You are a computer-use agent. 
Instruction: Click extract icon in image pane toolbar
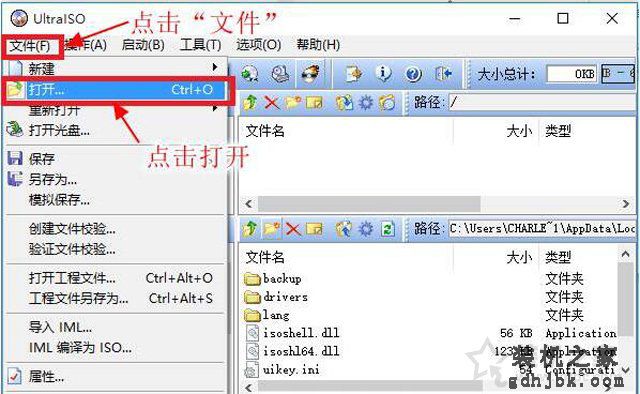click(344, 102)
